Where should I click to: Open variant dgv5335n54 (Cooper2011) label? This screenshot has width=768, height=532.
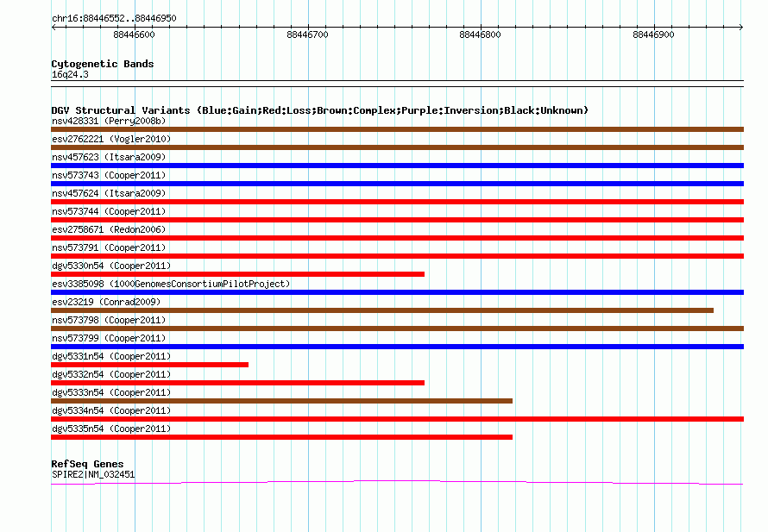point(111,429)
